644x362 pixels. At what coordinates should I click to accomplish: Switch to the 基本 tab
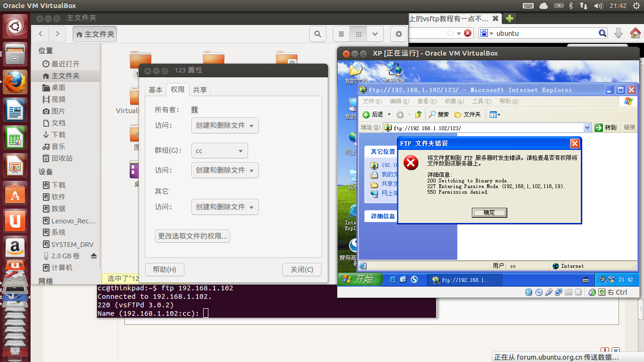tap(156, 90)
